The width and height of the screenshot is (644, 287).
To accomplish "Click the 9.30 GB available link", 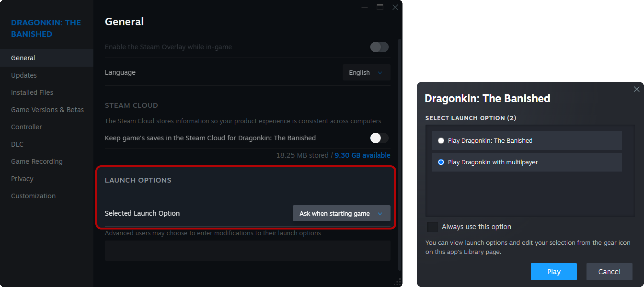I will [362, 155].
